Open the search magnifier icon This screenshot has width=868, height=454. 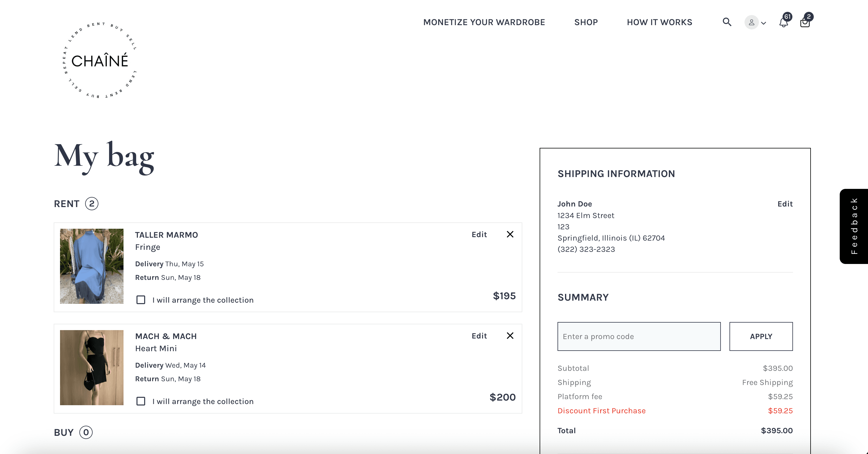coord(727,22)
